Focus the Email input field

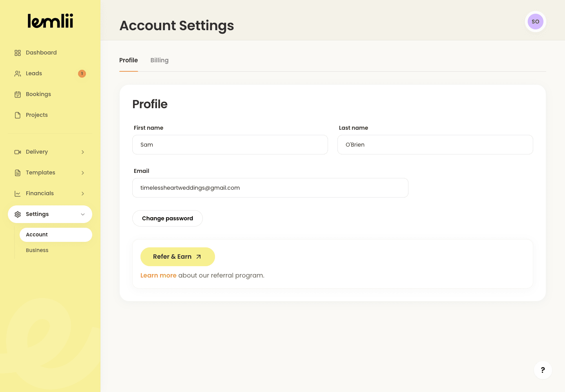tap(270, 188)
